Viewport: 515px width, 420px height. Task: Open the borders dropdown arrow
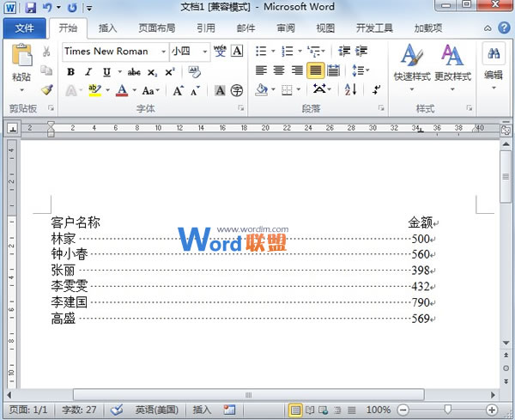[299, 89]
